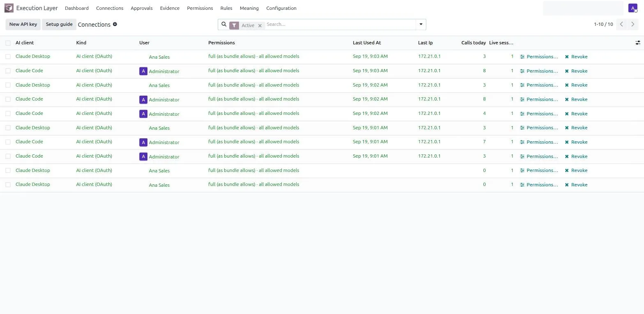Select the Claude Desktop 9:03 AM row checkbox
Screen dimensions: 644x314
click(x=8, y=57)
